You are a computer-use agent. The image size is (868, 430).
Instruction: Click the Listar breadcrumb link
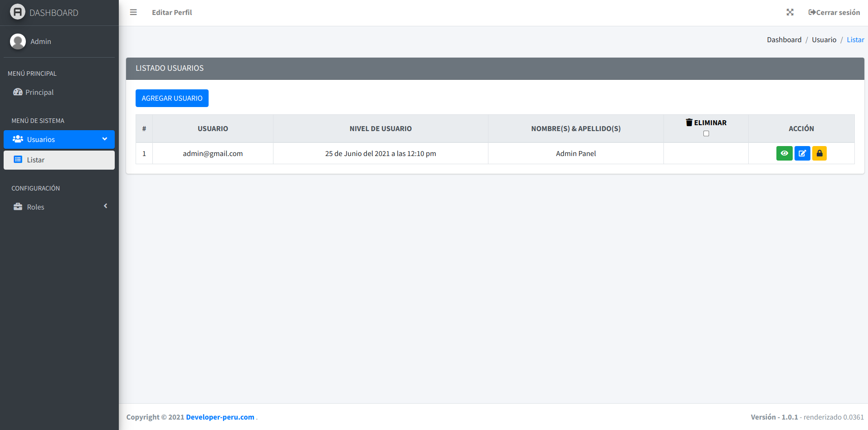tap(855, 40)
